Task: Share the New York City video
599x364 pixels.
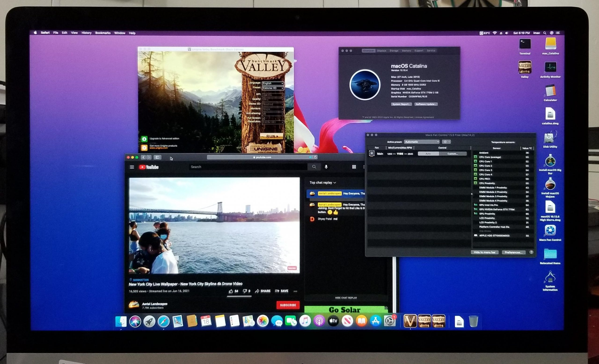Action: coord(263,291)
